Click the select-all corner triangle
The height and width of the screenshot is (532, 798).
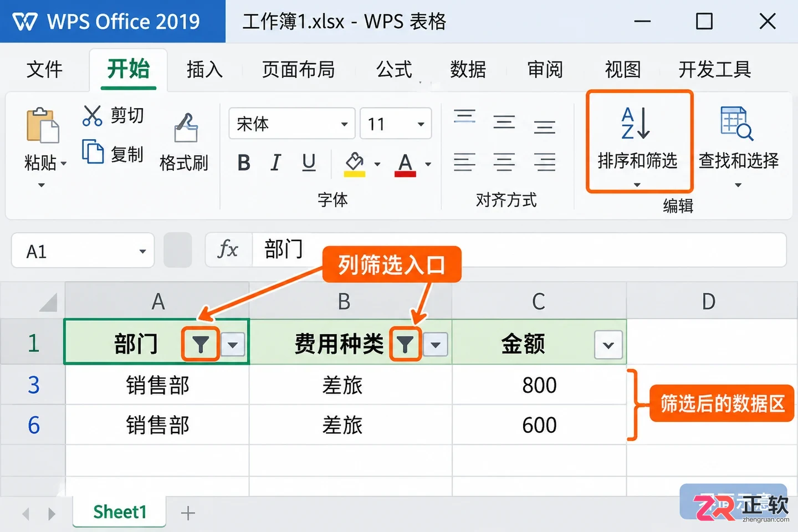(48, 303)
